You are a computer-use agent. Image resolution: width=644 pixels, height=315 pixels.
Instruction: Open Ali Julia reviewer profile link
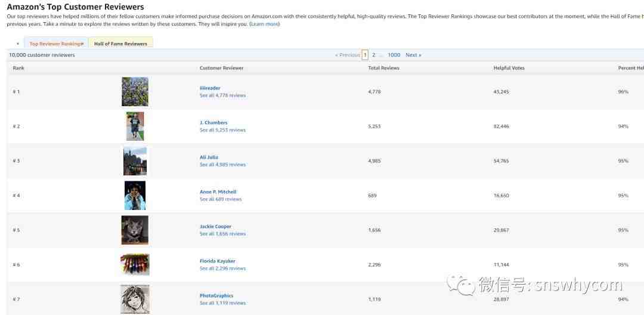tap(209, 157)
